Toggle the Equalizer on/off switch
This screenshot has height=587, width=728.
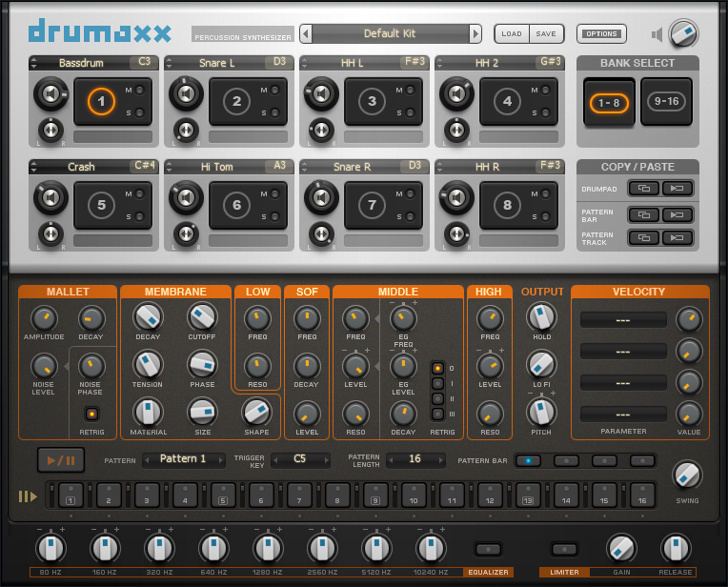point(488,549)
